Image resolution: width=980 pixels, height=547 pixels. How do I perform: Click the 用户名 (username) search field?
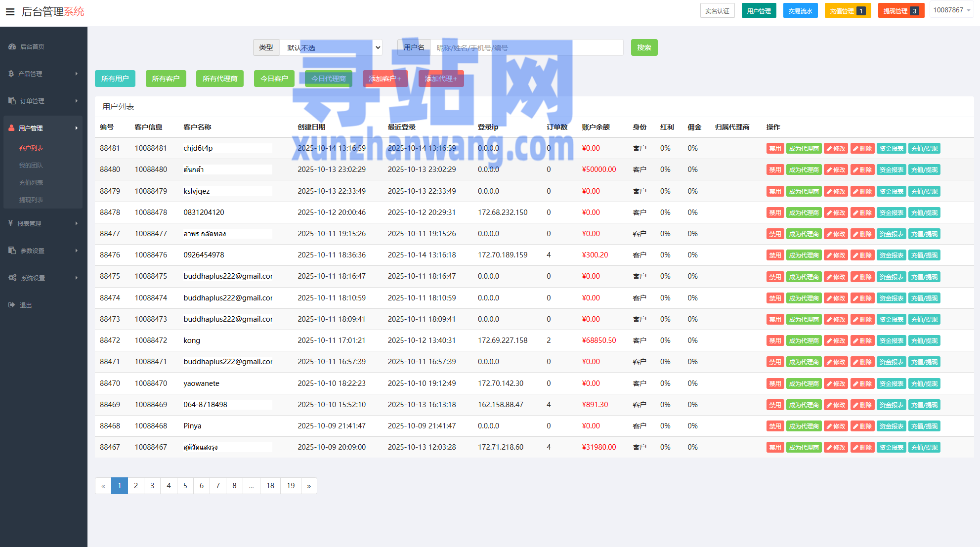pos(526,47)
